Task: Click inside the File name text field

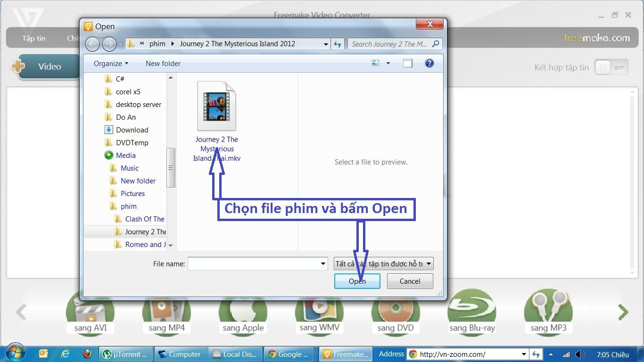Action: coord(254,264)
